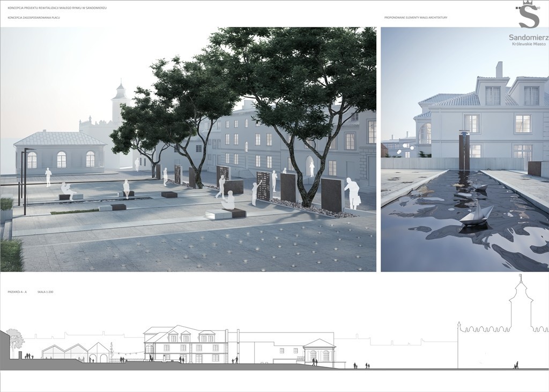Click the Sandomierz crowned S logo
549x392 pixels.
click(x=528, y=16)
